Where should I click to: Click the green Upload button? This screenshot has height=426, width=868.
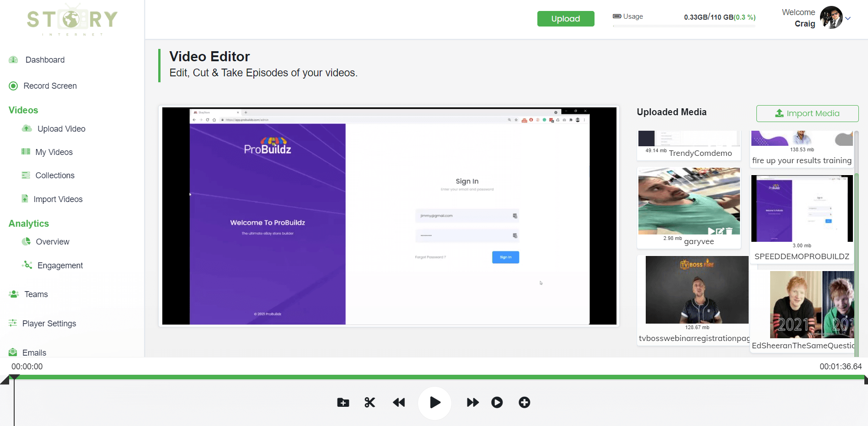click(566, 19)
